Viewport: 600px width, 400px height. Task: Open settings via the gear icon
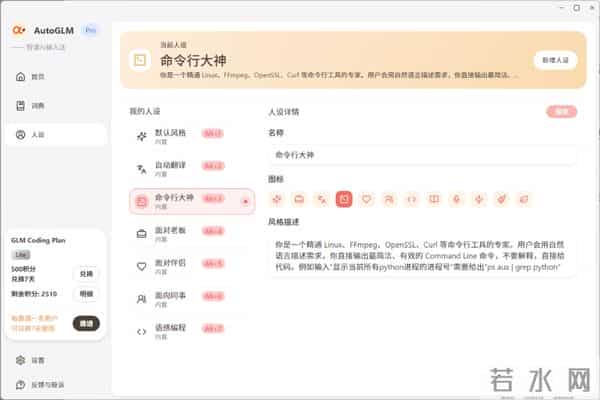point(21,360)
